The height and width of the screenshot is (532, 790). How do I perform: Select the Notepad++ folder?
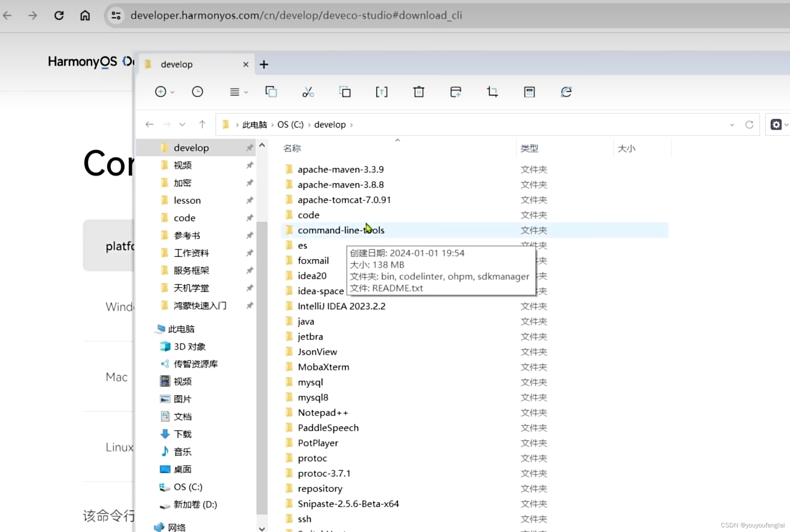point(323,412)
